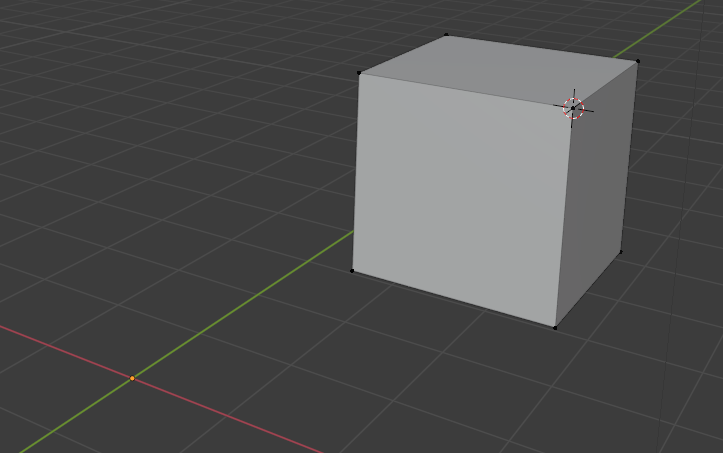This screenshot has width=723, height=453.
Task: Select the cube's darker right side face
Action: pos(596,194)
